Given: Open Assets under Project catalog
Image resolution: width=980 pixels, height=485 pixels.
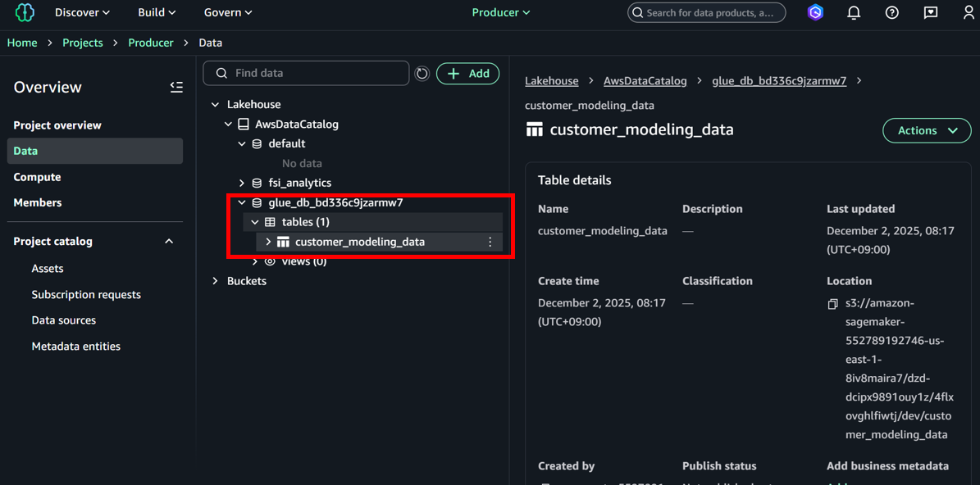Looking at the screenshot, I should 48,269.
